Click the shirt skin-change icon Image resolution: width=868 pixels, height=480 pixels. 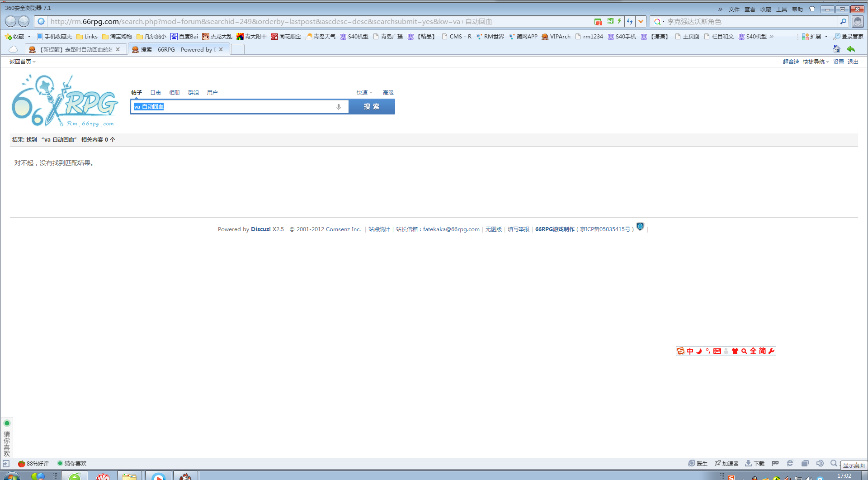pos(812,9)
